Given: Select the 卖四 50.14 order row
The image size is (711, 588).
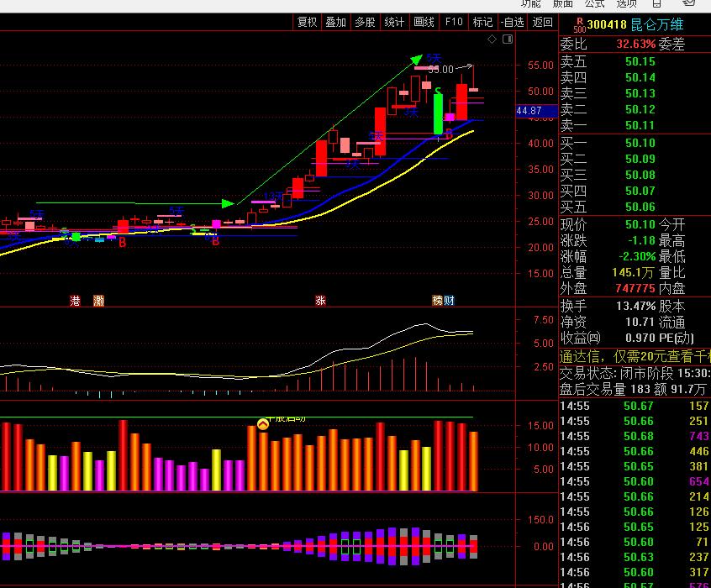Looking at the screenshot, I should 635,77.
